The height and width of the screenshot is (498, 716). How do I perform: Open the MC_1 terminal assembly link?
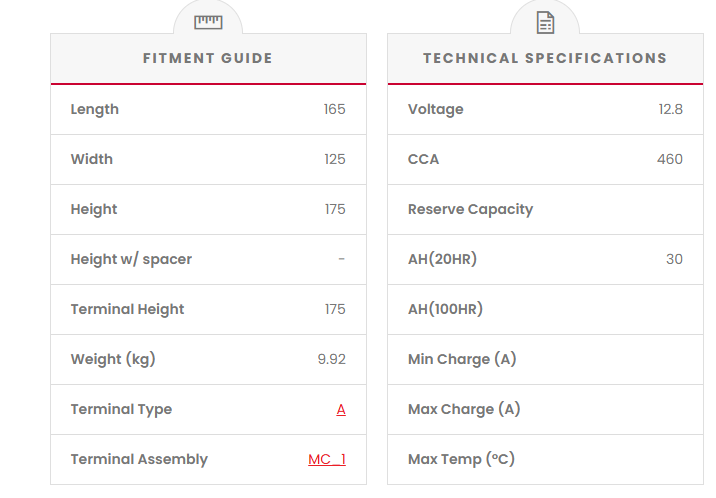point(327,459)
